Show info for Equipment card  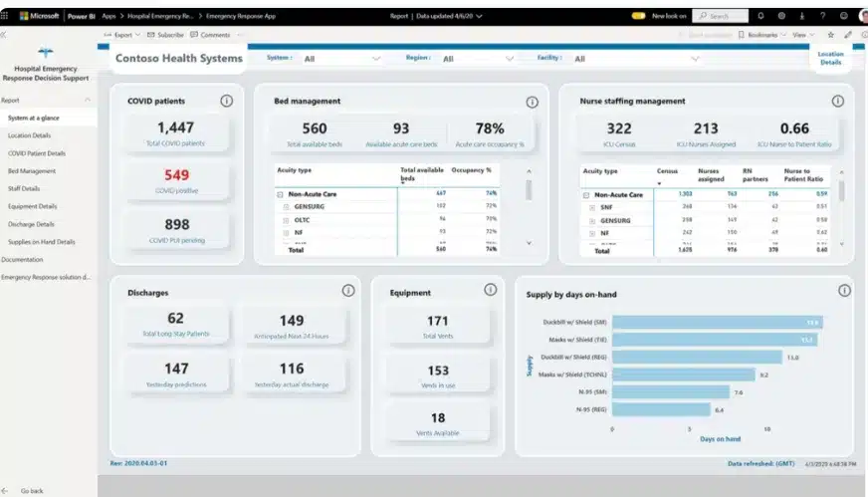click(491, 290)
